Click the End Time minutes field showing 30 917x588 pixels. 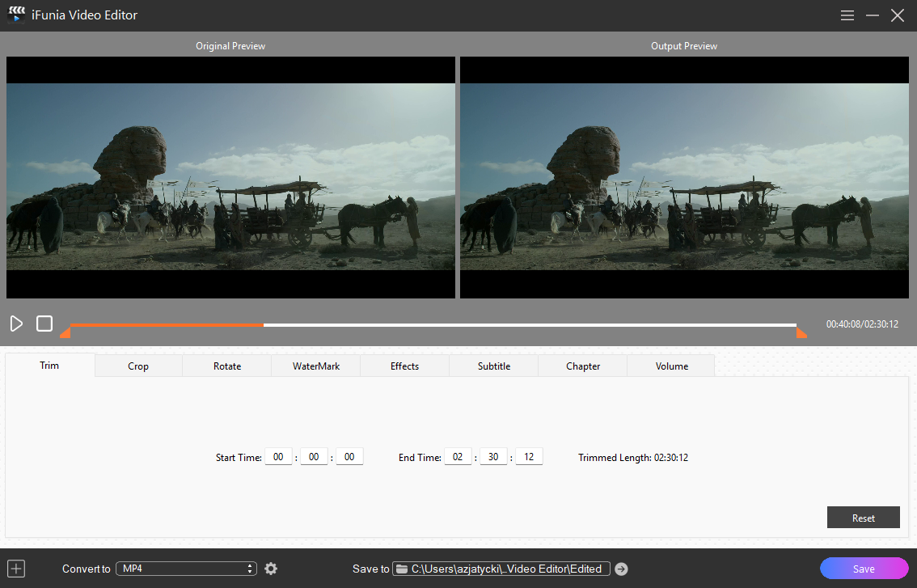[493, 457]
